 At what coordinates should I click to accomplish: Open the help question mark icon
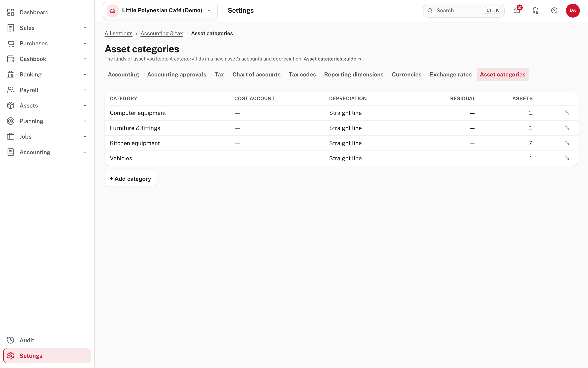tap(554, 10)
